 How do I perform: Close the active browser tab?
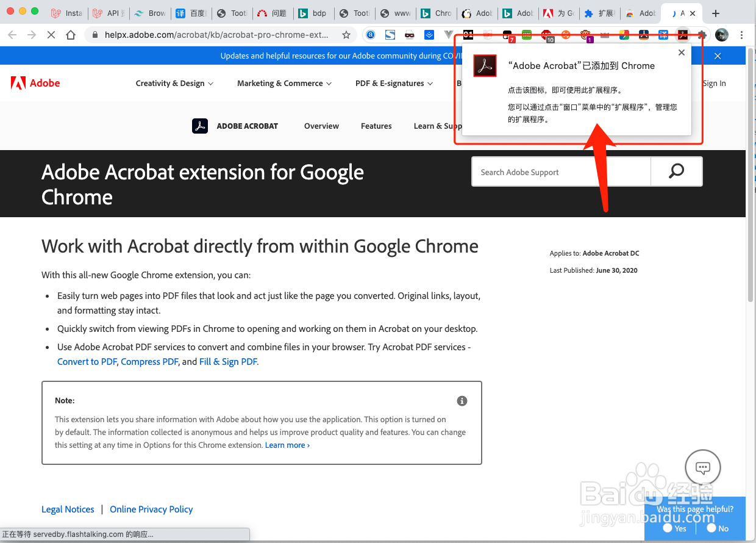point(692,13)
